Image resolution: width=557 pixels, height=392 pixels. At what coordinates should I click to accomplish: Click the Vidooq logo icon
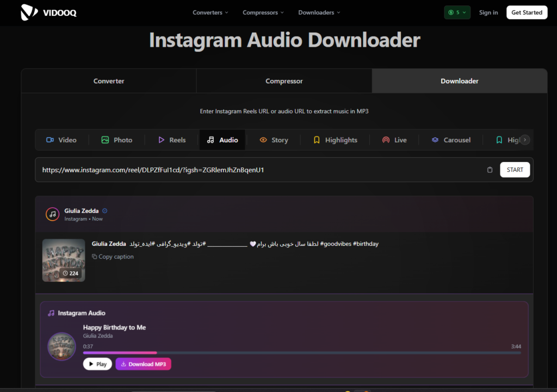(x=29, y=12)
